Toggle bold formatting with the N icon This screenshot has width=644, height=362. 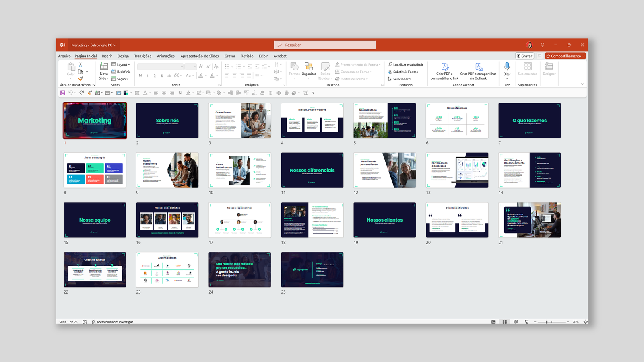pyautogui.click(x=140, y=75)
